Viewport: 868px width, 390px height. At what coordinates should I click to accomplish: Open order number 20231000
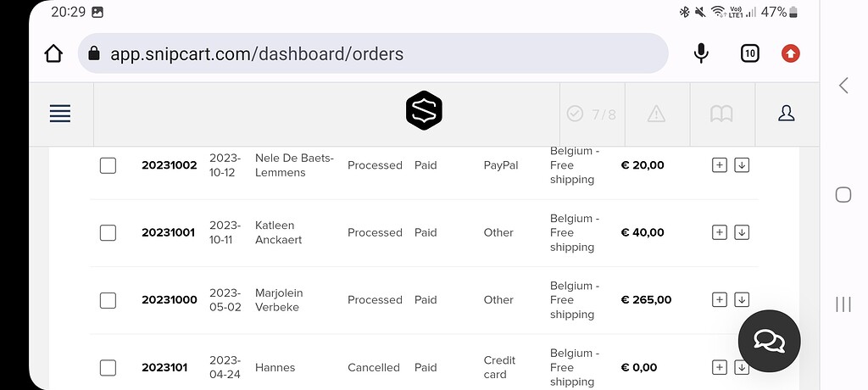coord(169,300)
